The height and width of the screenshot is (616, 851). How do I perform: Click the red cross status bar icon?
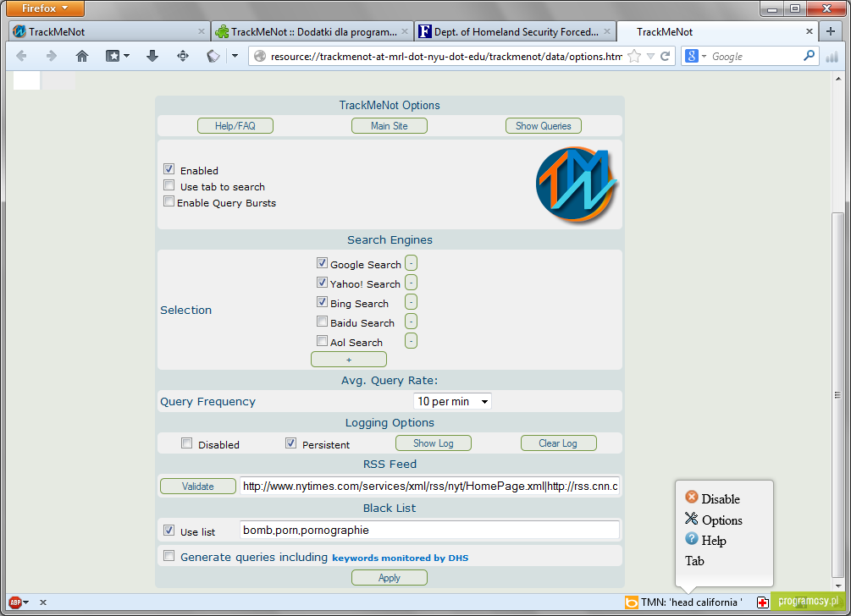[763, 602]
